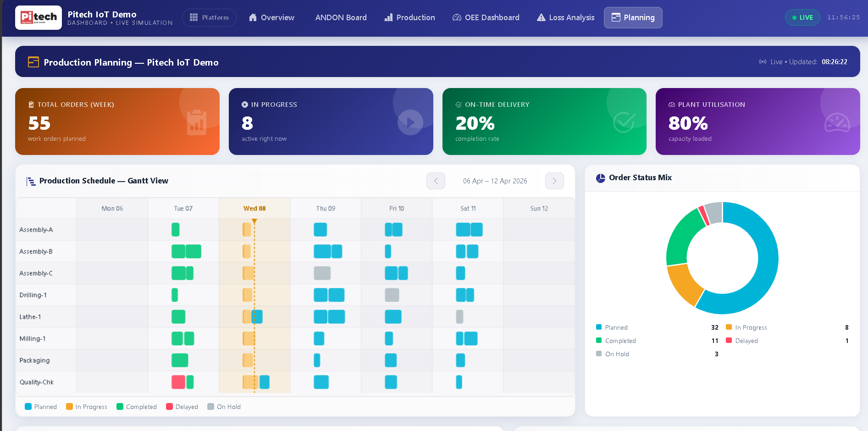This screenshot has height=431, width=868.
Task: Toggle the Delayed legend in Gantt footer
Action: [182, 407]
